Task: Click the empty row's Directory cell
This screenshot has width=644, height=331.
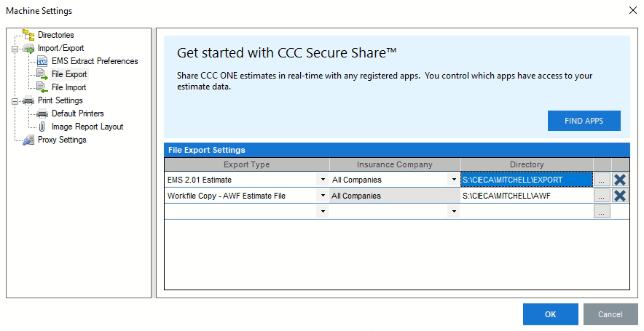Action: click(527, 212)
